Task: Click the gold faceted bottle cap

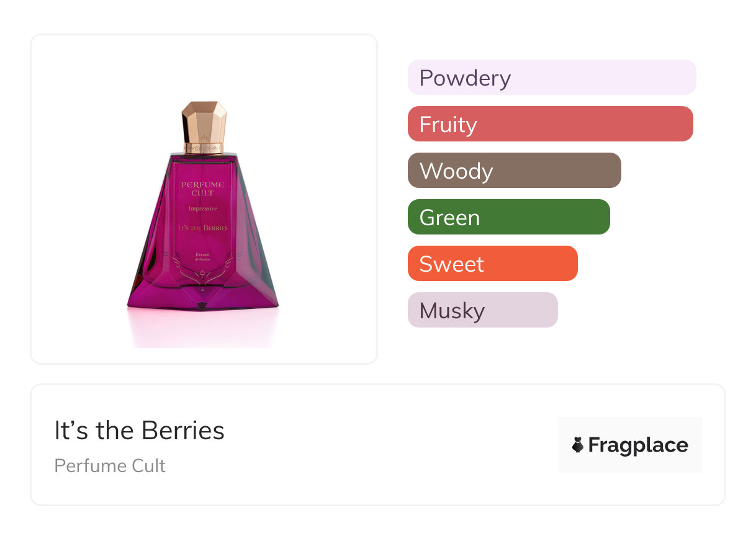Action: (x=204, y=121)
